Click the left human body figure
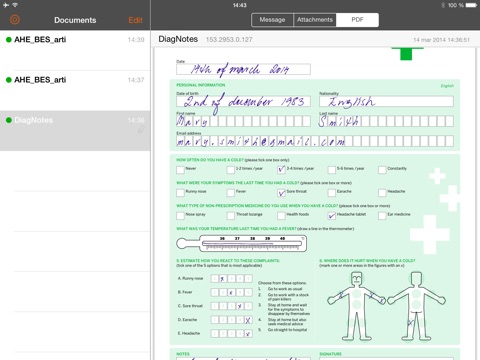Image resolution: width=480 pixels, height=360 pixels. (356, 306)
